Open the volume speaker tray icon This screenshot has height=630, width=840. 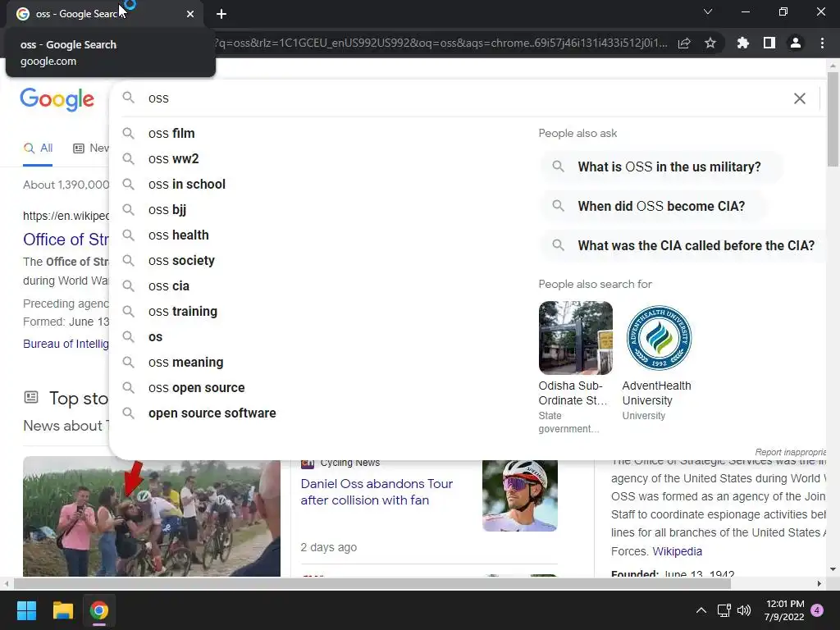743,610
